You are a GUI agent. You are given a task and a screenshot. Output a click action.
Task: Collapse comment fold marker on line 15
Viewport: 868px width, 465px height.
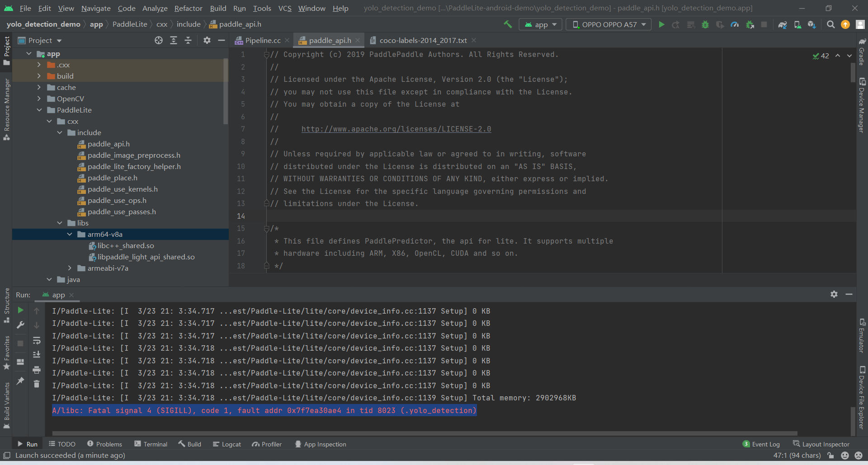click(266, 229)
